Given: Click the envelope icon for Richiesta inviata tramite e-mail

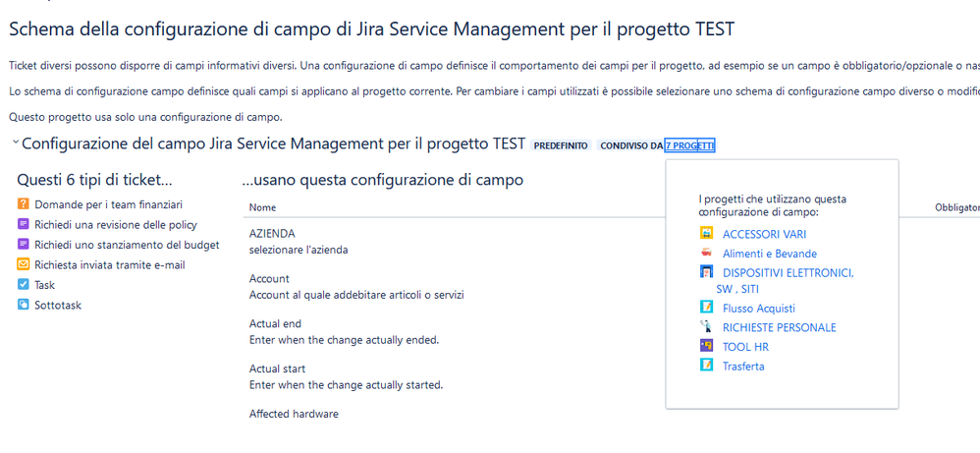Looking at the screenshot, I should click(x=24, y=264).
